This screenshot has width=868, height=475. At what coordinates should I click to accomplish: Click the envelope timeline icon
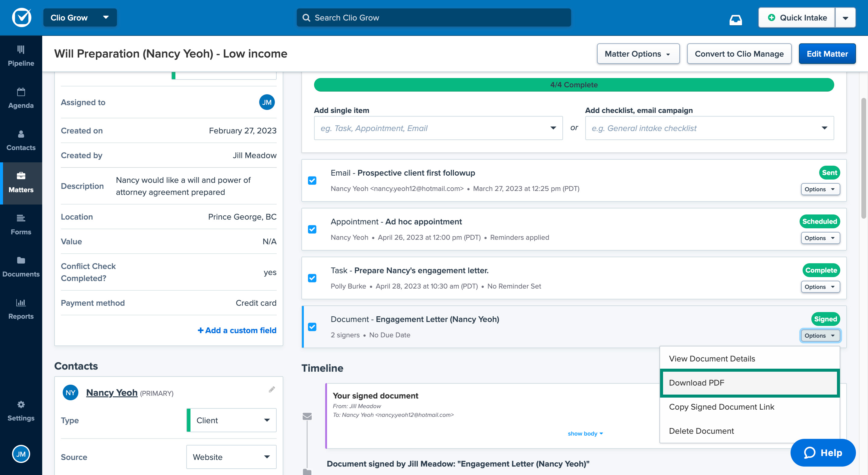pos(307,417)
